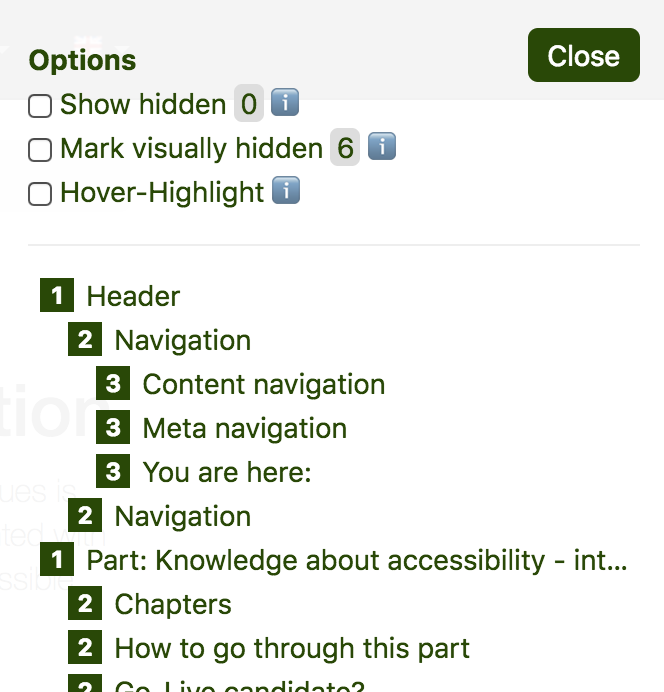The height and width of the screenshot is (692, 664).
Task: Open the Hover-Highlight info icon
Action: (x=286, y=191)
